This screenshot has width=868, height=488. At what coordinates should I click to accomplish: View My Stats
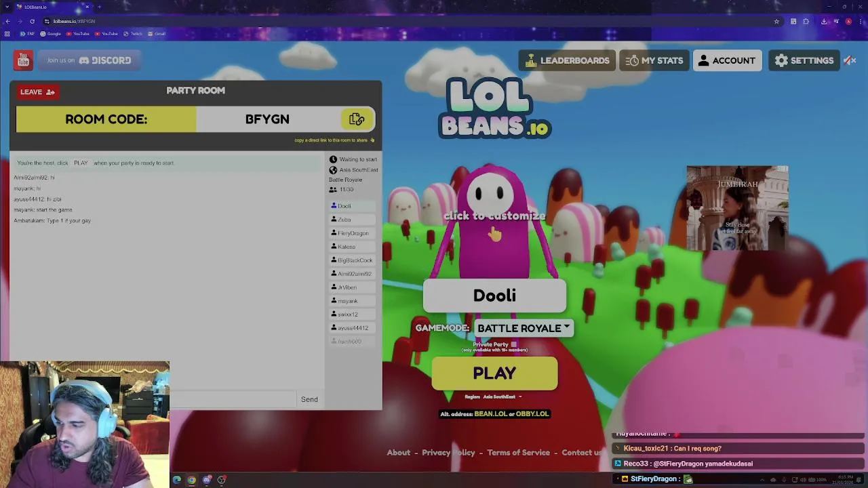click(x=654, y=60)
